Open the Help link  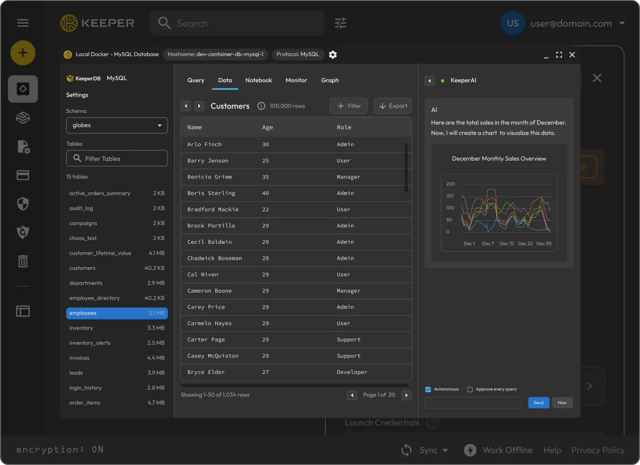(552, 450)
